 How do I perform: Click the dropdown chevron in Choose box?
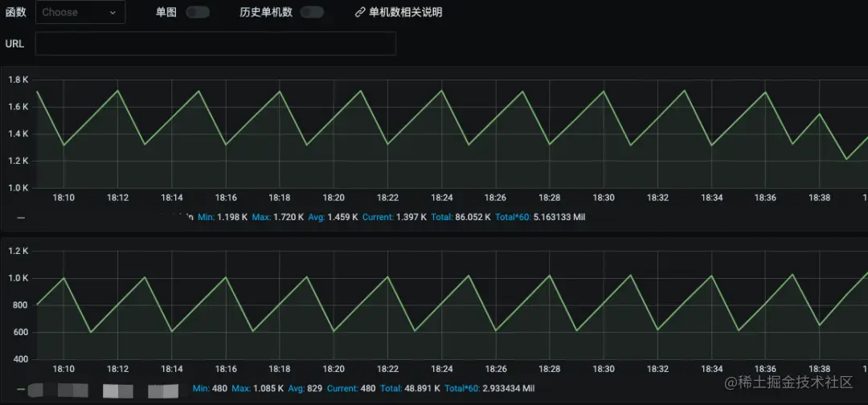[113, 13]
